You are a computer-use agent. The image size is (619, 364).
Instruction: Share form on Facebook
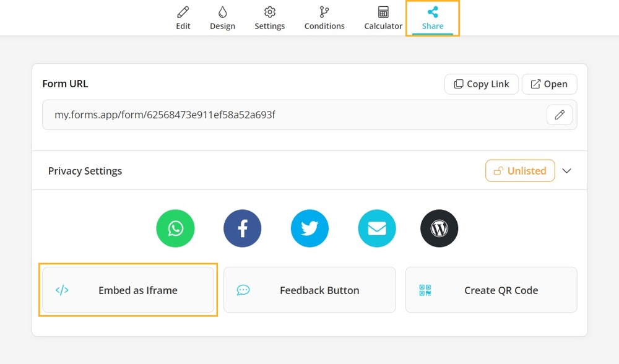coord(242,228)
